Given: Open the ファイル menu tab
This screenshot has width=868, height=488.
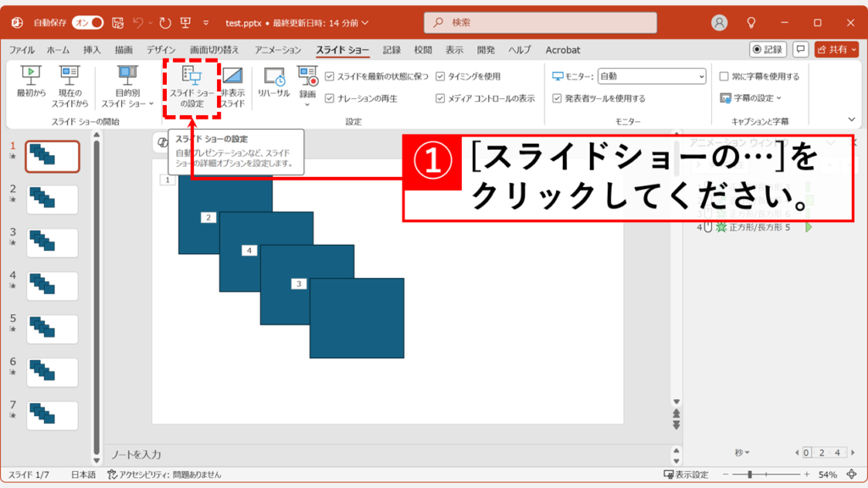Looking at the screenshot, I should click(x=21, y=50).
